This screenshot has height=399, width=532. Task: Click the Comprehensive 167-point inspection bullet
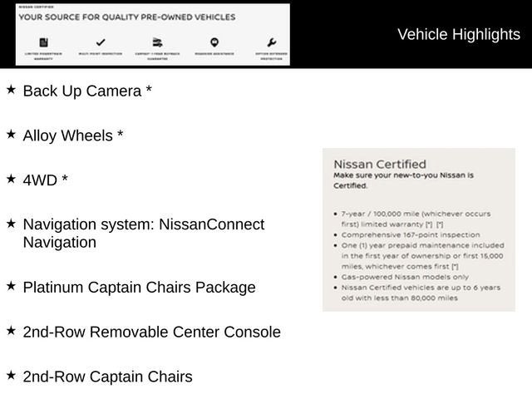point(411,234)
